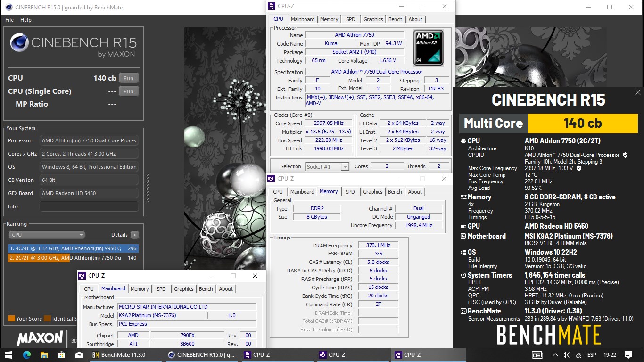Viewport: 644px width, 362px height.
Task: Click the top CPU-Z window title icon
Action: 271,6
